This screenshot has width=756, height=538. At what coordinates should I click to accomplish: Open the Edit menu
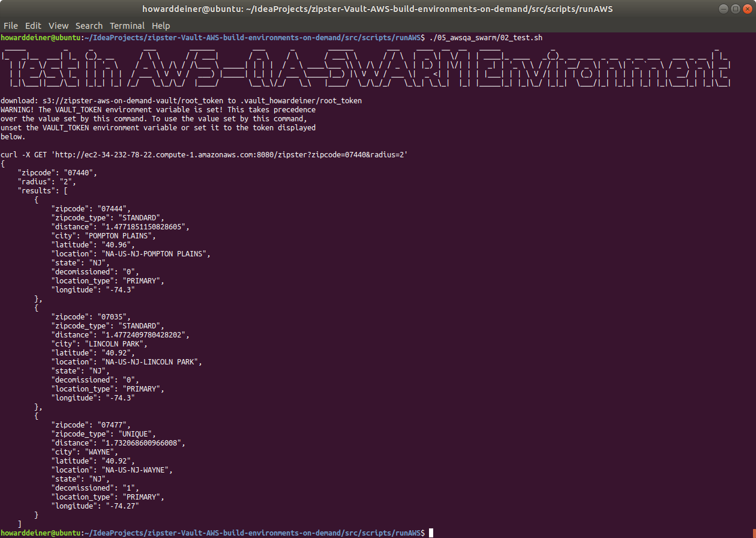click(33, 26)
